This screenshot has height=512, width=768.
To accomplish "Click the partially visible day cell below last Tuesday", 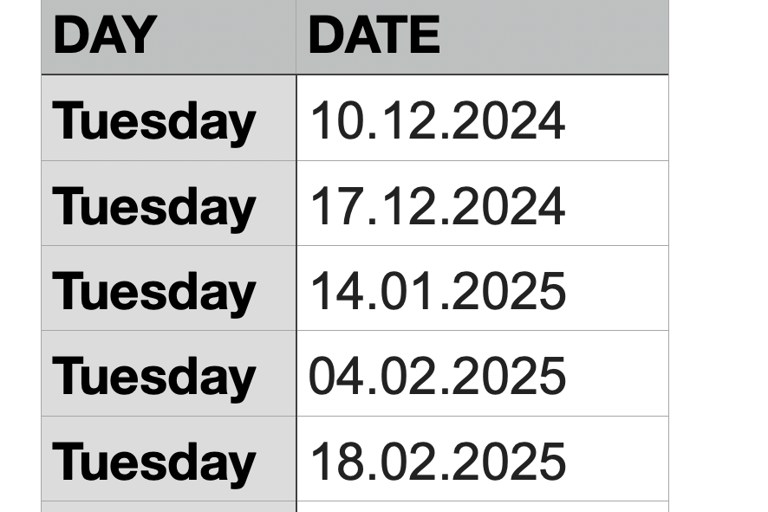I will pos(169,507).
